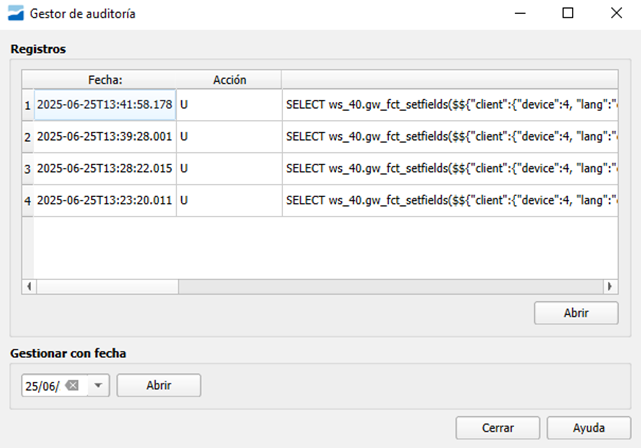
Task: Click the Cerrar button
Action: click(498, 428)
